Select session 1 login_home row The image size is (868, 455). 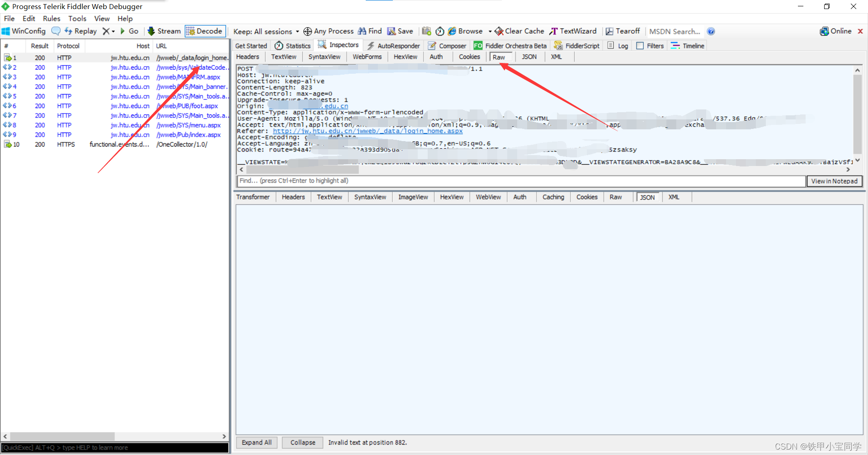tap(115, 58)
